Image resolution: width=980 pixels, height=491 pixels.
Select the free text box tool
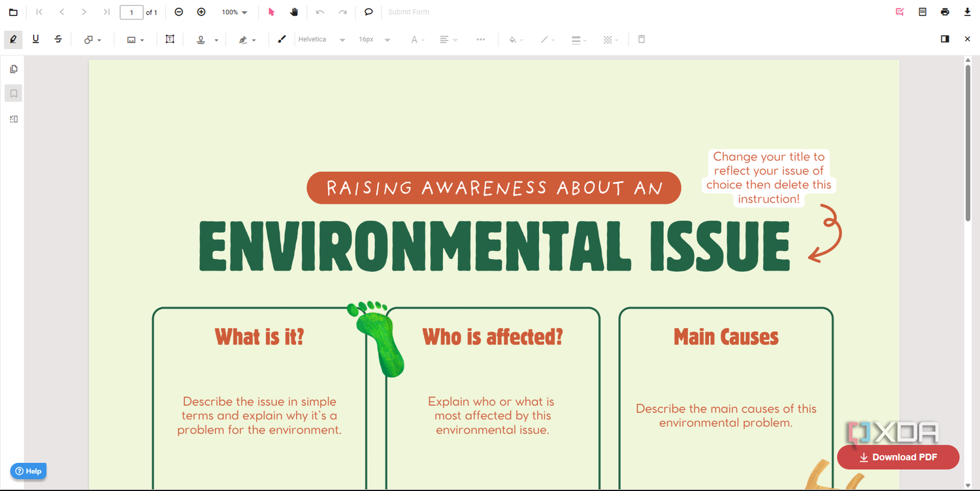click(170, 39)
